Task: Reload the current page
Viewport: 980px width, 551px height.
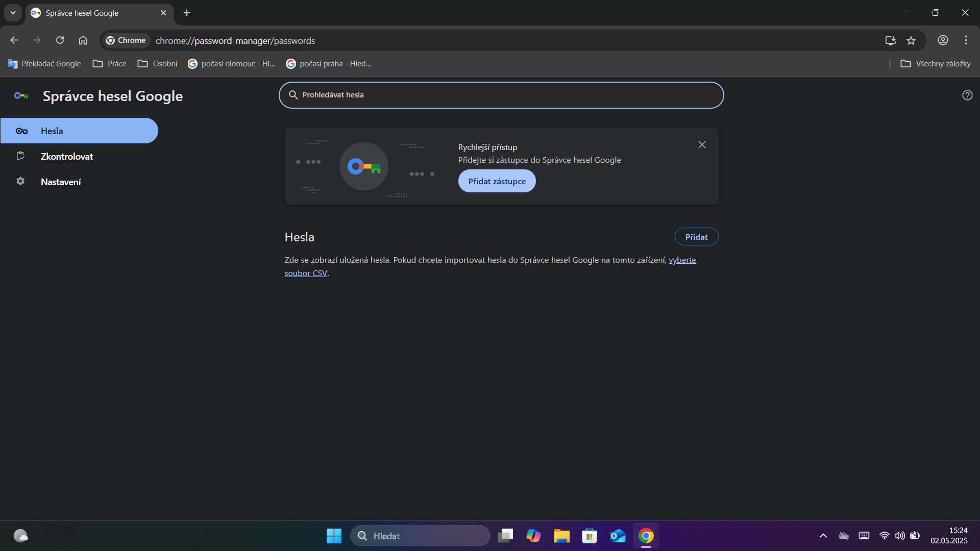Action: click(60, 40)
